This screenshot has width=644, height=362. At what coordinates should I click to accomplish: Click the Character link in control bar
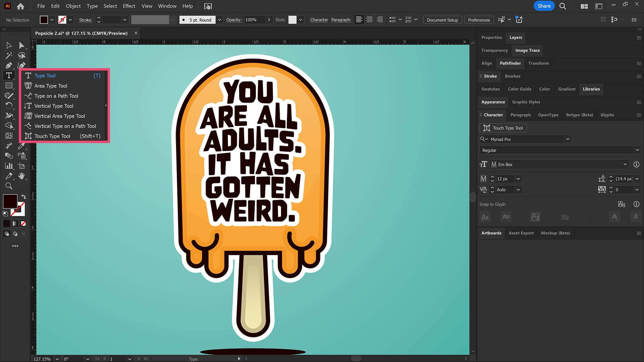(x=319, y=20)
